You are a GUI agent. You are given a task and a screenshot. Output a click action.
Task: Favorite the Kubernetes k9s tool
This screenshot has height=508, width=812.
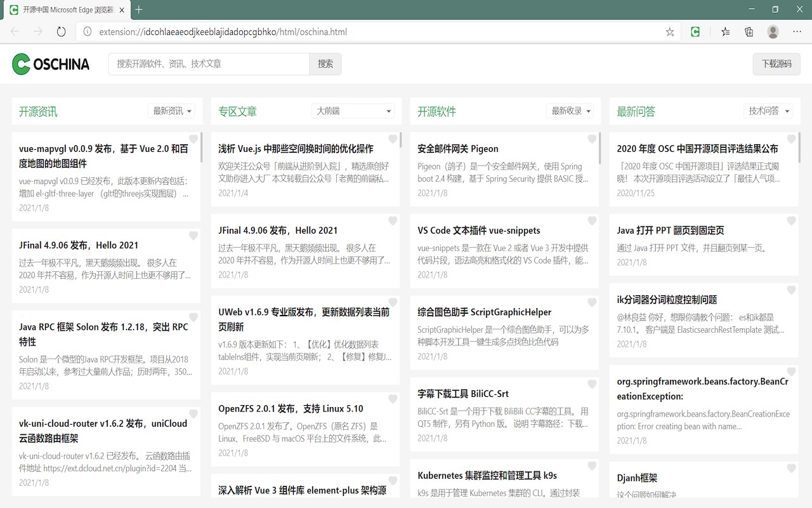[592, 466]
